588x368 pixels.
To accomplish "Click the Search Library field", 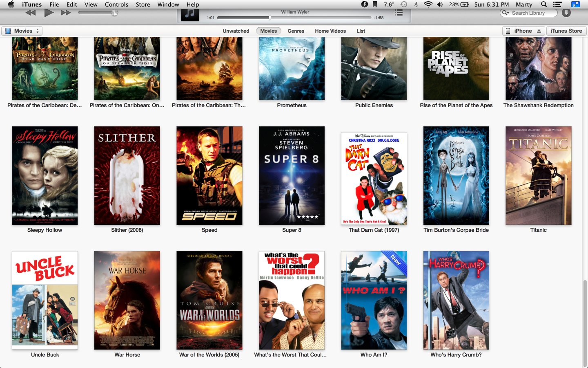I will pyautogui.click(x=529, y=13).
